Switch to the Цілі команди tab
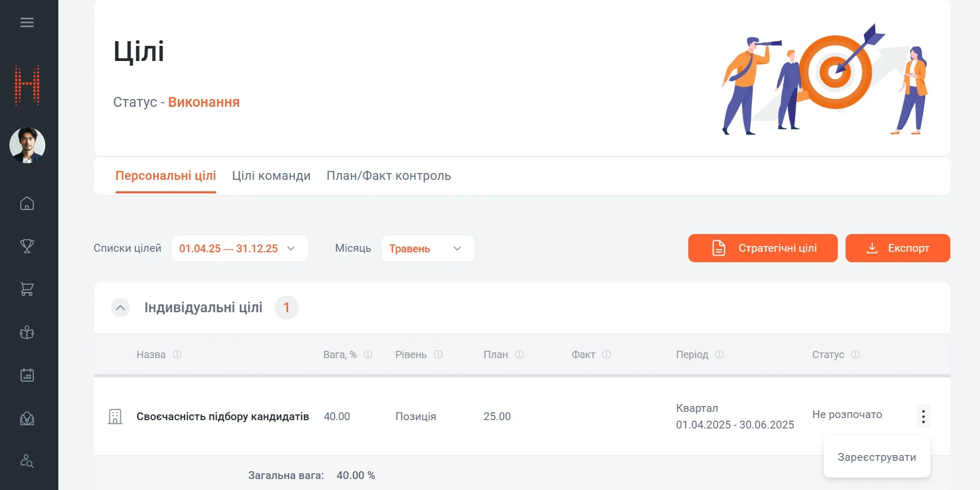Screen dimensions: 980x490 coord(271,176)
